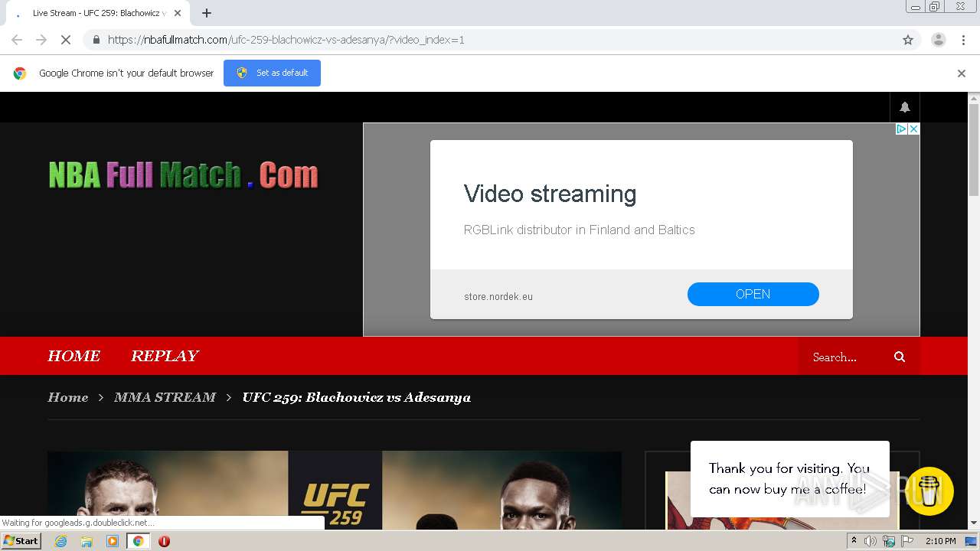Click the OPEN button in the ad
This screenshot has width=980, height=551.
tap(753, 294)
